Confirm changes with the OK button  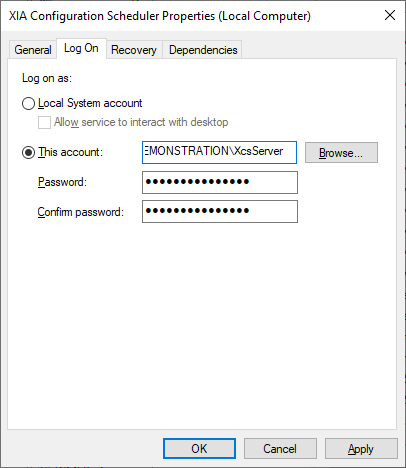coord(199,449)
